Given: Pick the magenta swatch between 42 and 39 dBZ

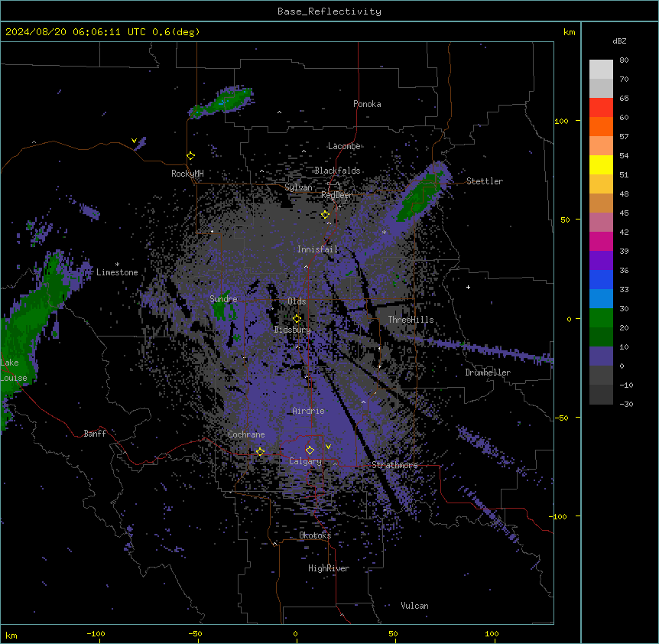Looking at the screenshot, I should pyautogui.click(x=601, y=241).
